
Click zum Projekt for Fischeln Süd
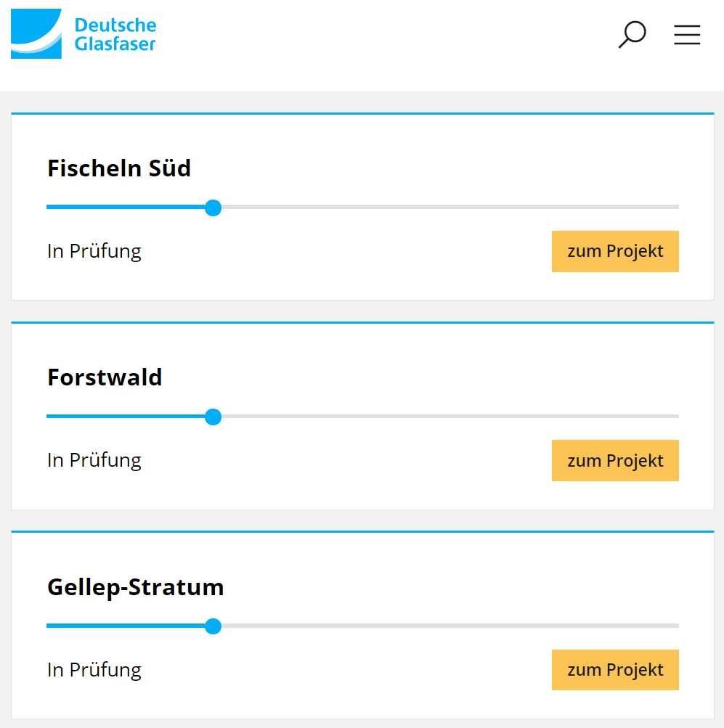tap(614, 251)
